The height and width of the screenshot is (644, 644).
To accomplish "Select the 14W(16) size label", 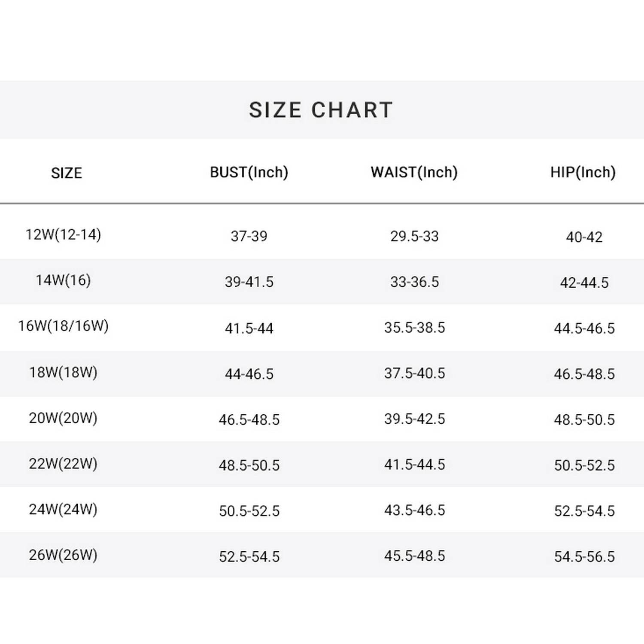I will point(63,280).
